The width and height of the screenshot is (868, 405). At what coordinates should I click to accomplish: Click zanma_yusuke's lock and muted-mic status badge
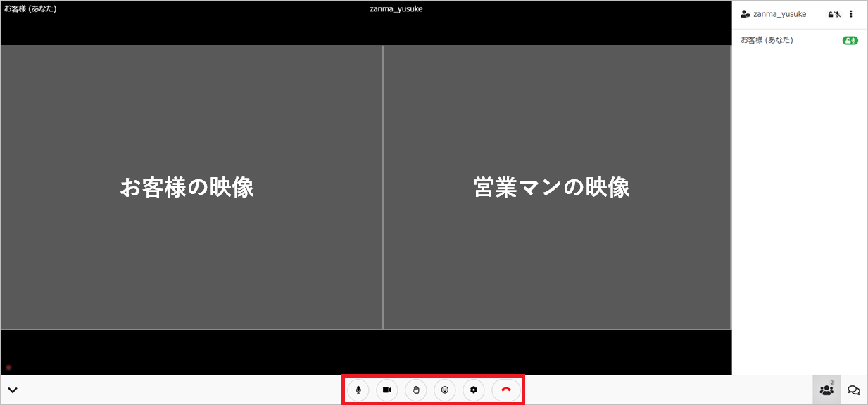coord(834,14)
